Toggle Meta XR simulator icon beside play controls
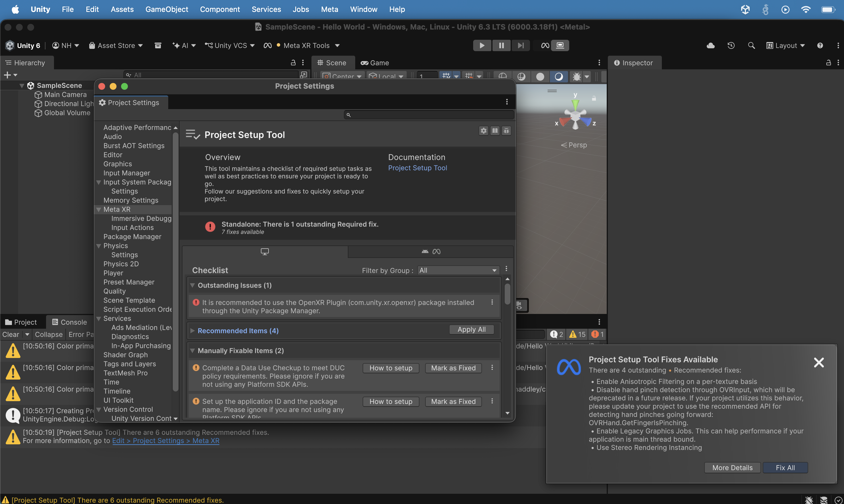The width and height of the screenshot is (844, 504). click(x=545, y=45)
